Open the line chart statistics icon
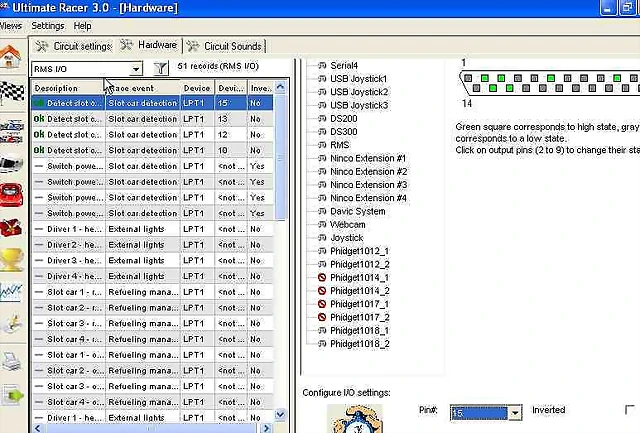This screenshot has width=640, height=433. 11,293
